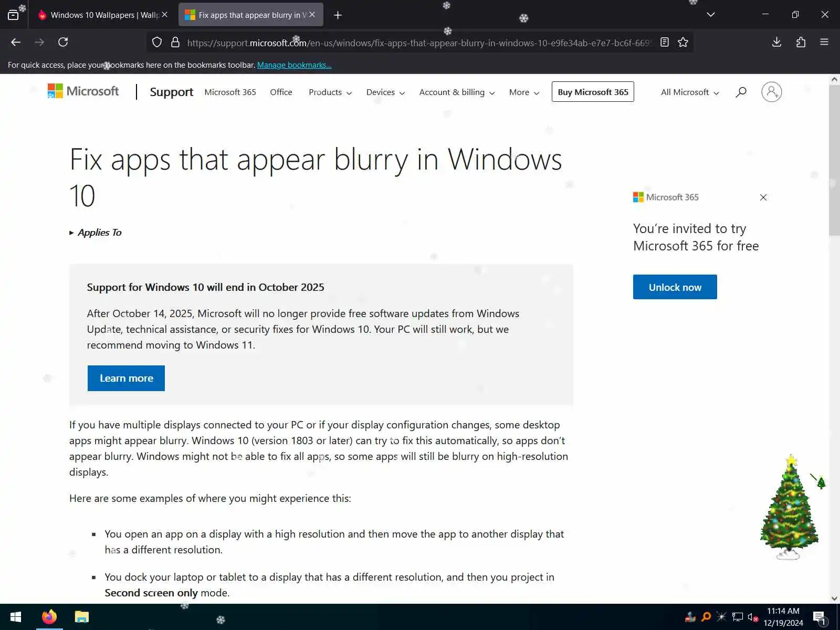The width and height of the screenshot is (840, 630).
Task: Open the notification action center icon
Action: coord(820,617)
